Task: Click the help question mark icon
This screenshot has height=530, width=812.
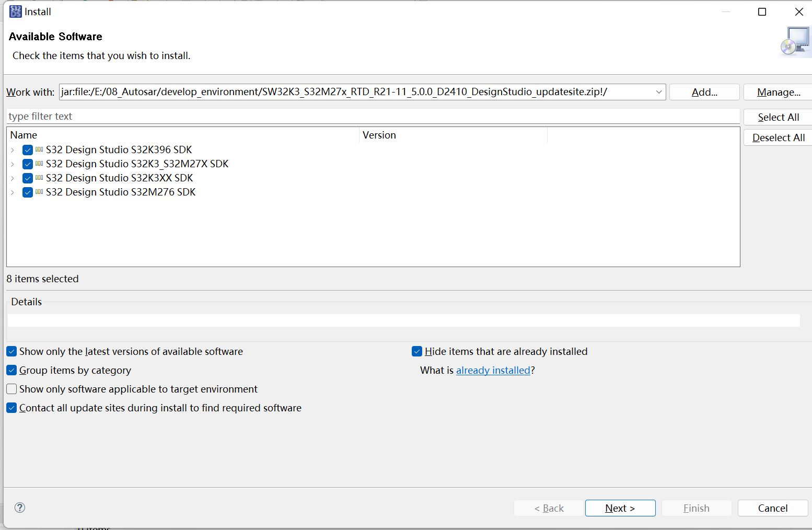Action: pos(20,508)
